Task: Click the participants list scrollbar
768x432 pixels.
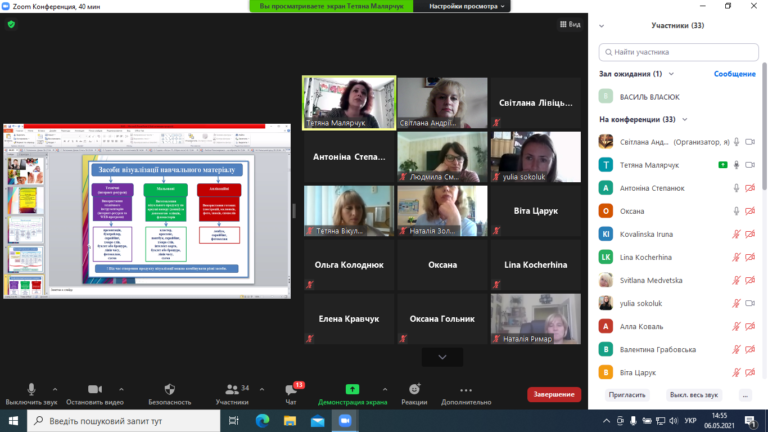Action: click(x=764, y=126)
